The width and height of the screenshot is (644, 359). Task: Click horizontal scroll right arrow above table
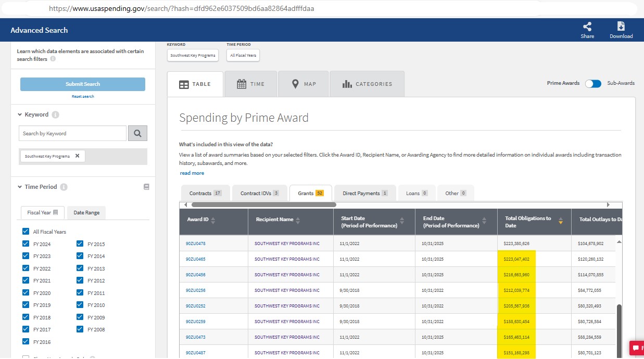pos(608,204)
